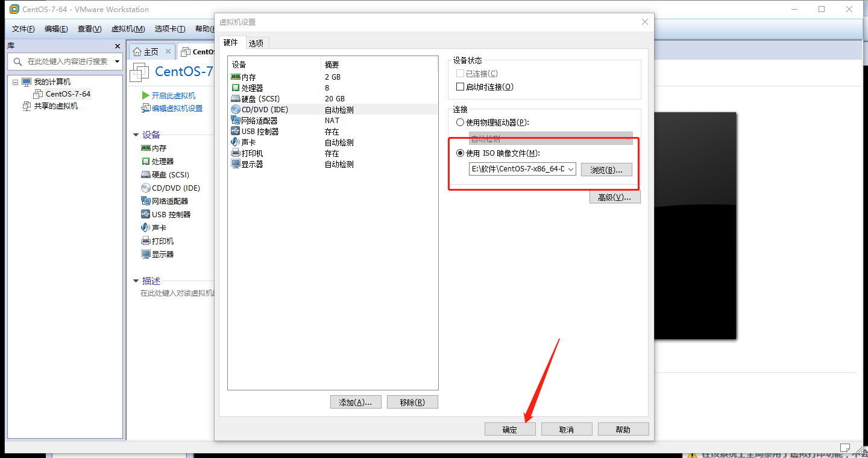
Task: Open the library search options dropdown arrow
Action: click(117, 61)
